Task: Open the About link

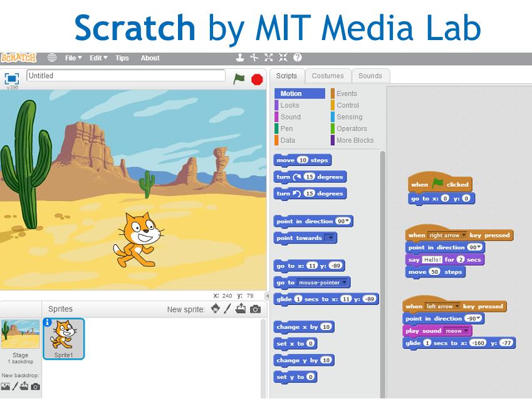Action: point(150,58)
